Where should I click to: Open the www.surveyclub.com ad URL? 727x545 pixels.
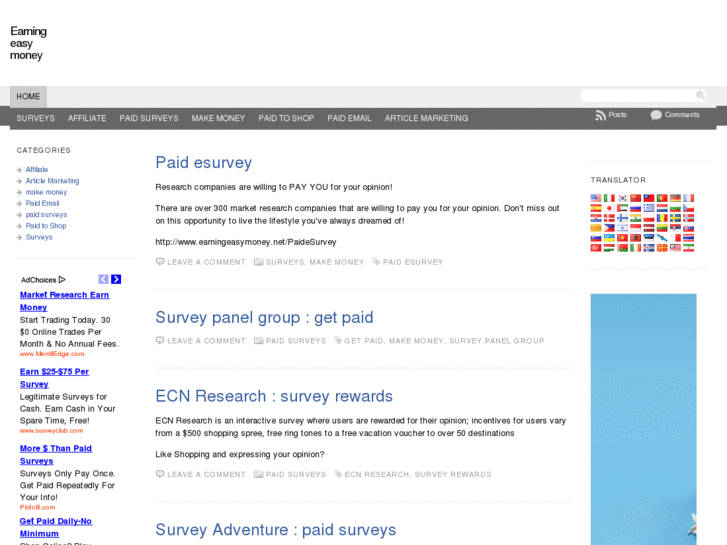tap(51, 431)
